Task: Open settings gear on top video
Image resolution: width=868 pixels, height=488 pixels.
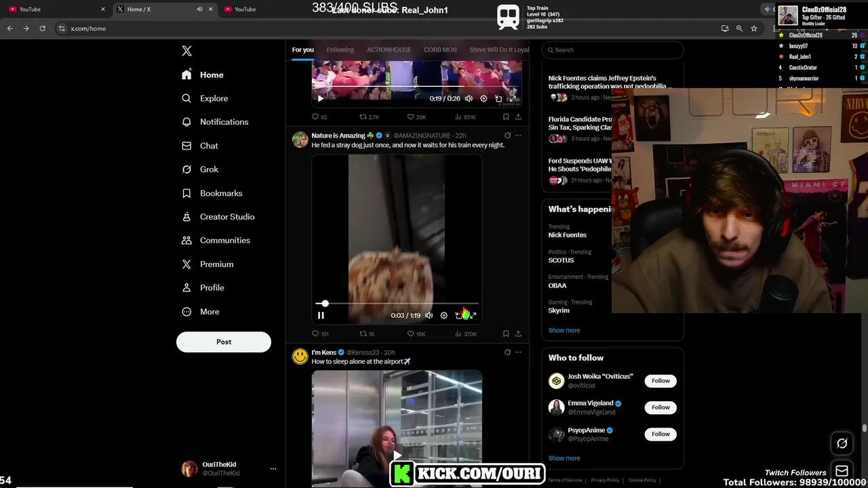Action: click(x=484, y=98)
